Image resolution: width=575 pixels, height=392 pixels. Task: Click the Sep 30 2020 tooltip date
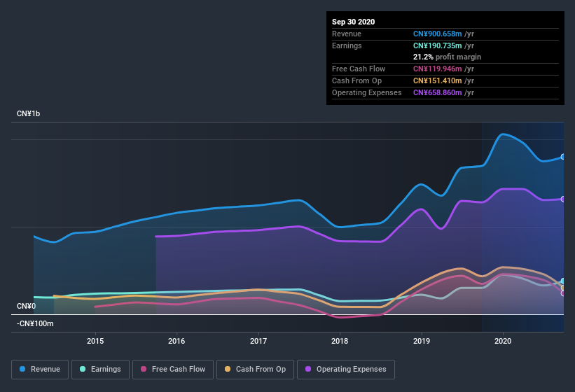354,22
